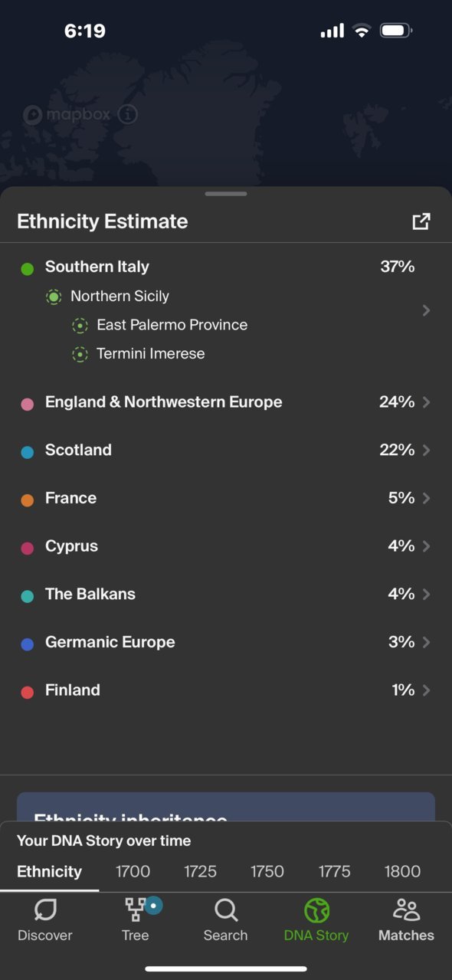Tap the Mapbox logo on map
This screenshot has width=452, height=980.
pyautogui.click(x=67, y=115)
